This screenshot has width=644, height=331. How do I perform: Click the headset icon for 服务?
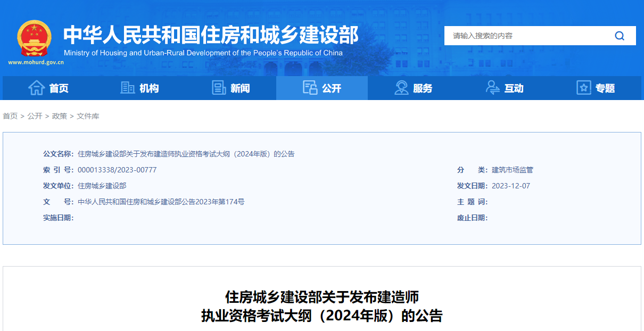(401, 88)
